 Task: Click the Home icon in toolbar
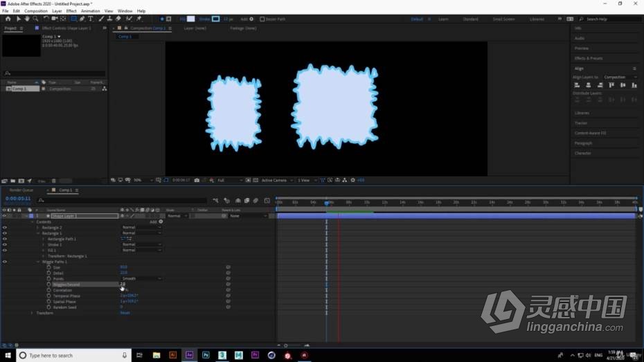pos(8,19)
